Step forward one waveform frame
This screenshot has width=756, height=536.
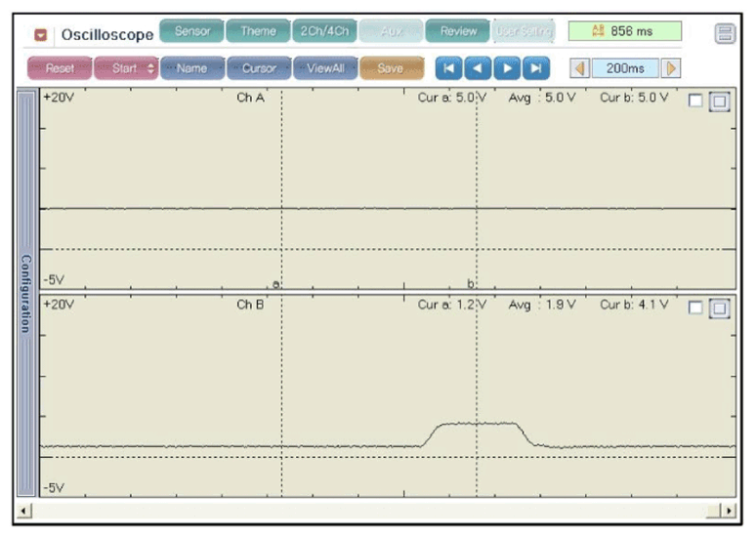coord(506,68)
